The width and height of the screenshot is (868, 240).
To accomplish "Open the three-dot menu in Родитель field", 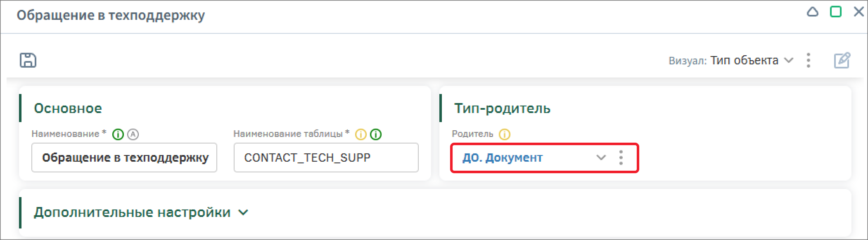I will pos(621,158).
